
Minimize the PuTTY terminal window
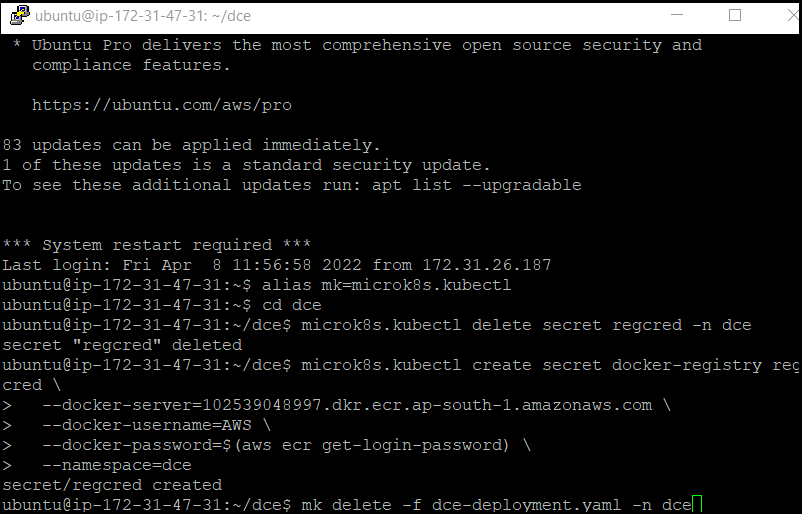click(677, 15)
